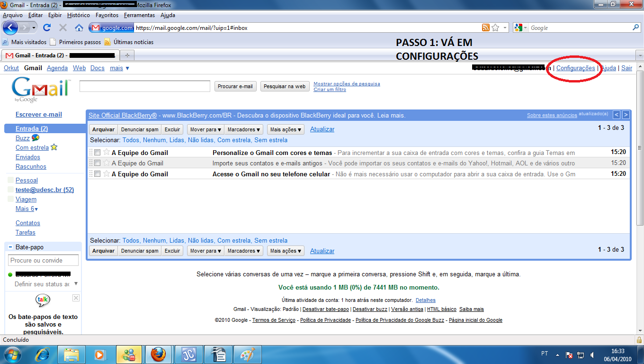Viewport: 644px width, 364px height.
Task: Click Procurar e-mail button
Action: click(235, 86)
